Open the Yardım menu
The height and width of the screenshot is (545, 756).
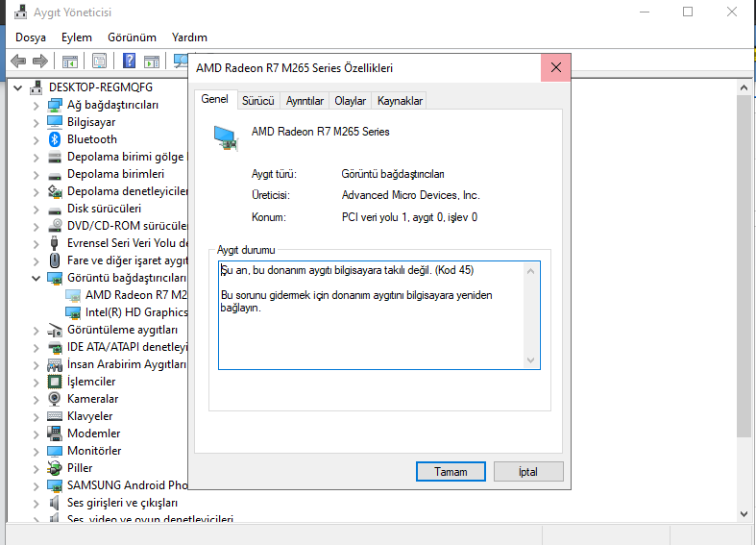pos(189,37)
